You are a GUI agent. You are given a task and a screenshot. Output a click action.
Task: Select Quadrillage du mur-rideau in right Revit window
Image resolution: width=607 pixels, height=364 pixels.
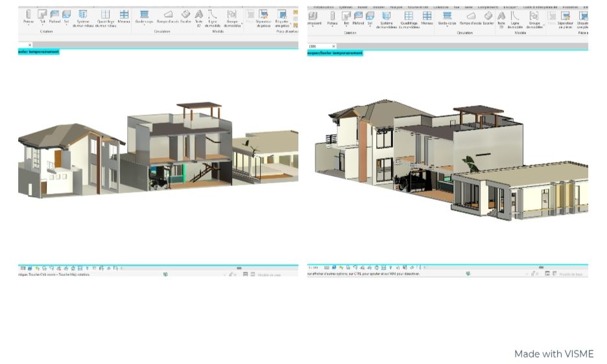coord(409,20)
